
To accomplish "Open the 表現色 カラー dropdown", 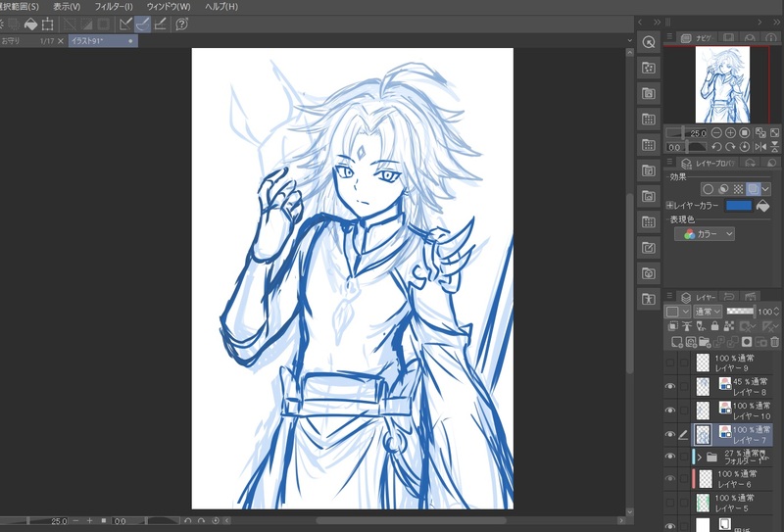I will click(x=705, y=234).
